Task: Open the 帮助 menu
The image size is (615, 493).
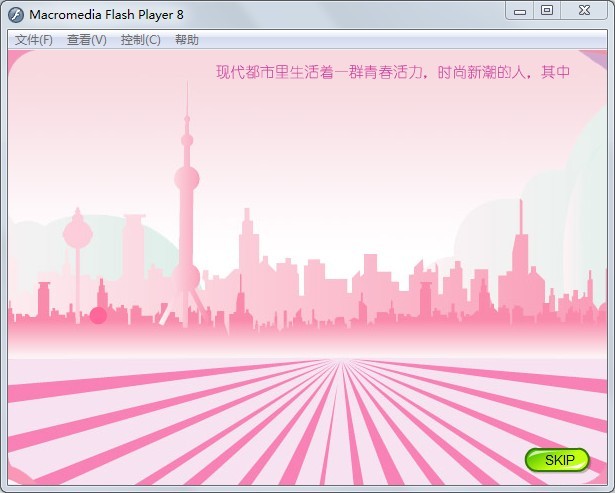Action: (187, 40)
